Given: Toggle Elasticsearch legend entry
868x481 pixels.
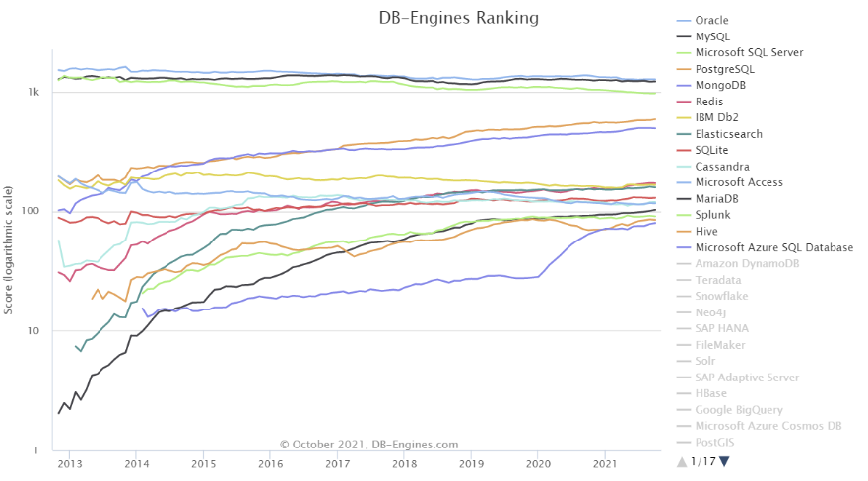Looking at the screenshot, I should pyautogui.click(x=719, y=134).
